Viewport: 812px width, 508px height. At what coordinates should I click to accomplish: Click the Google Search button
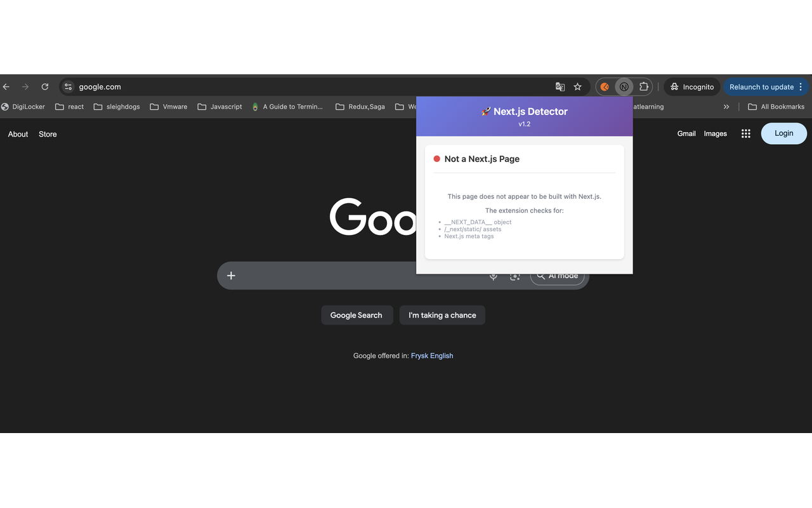point(357,315)
